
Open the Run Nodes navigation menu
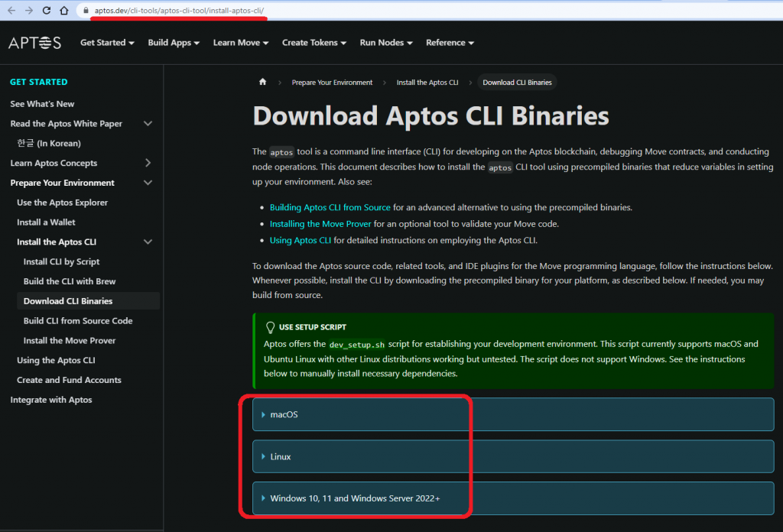[386, 43]
